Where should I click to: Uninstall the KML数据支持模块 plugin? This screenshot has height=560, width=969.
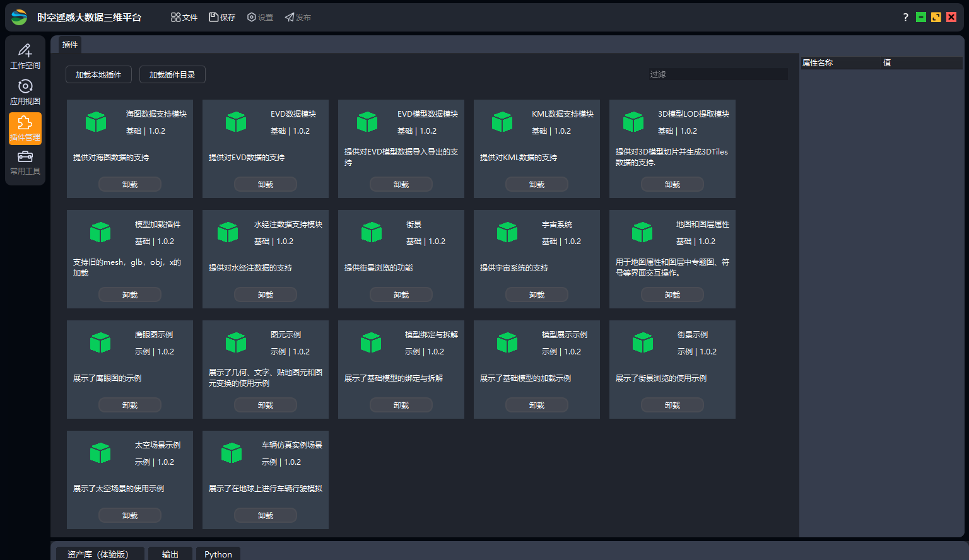537,184
